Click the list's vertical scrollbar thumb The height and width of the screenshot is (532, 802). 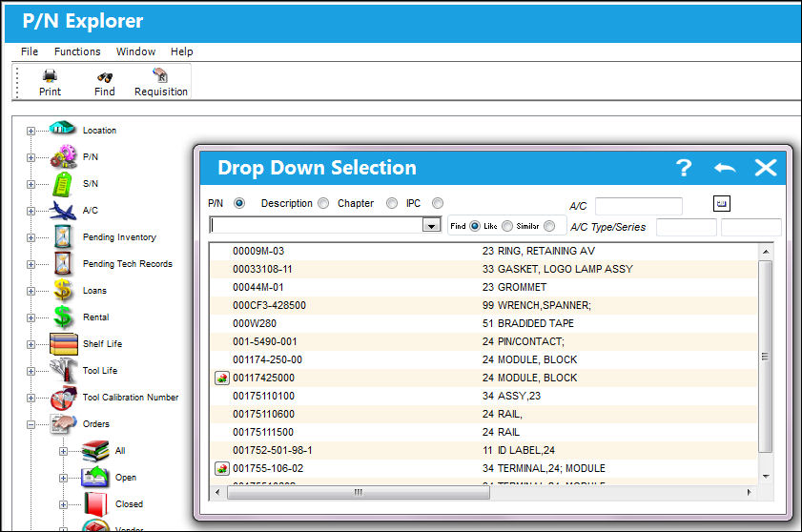click(x=765, y=357)
